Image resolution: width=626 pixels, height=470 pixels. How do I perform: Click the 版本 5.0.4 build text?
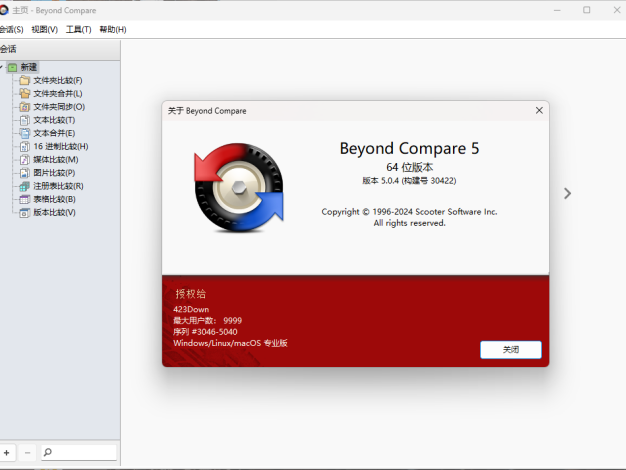coord(409,180)
